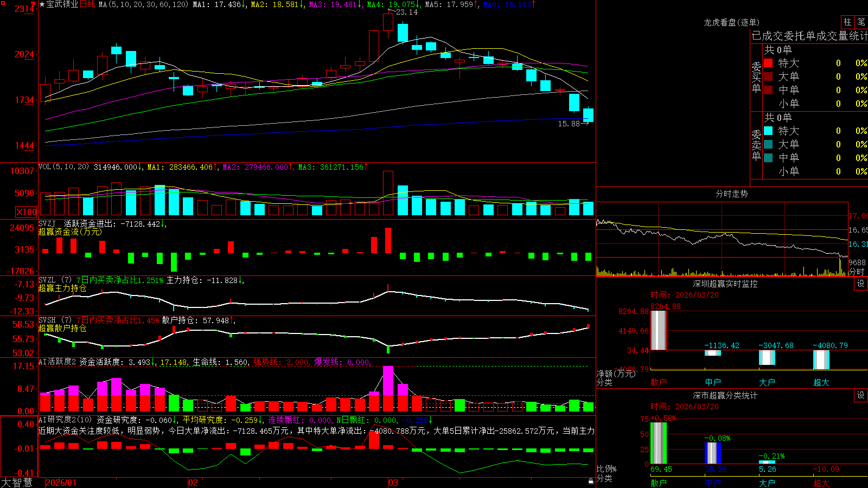Image resolution: width=868 pixels, height=488 pixels.
Task: Click the dark red 大单 buy-order swatch
Action: pos(768,76)
